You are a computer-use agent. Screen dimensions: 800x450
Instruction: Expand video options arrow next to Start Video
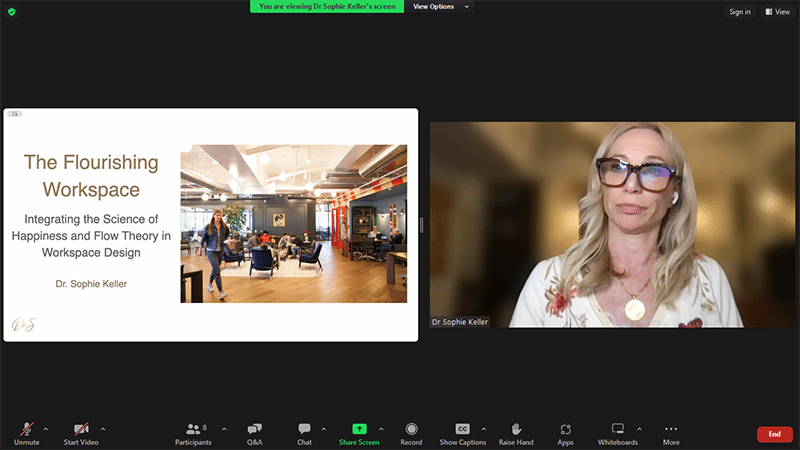pos(103,428)
